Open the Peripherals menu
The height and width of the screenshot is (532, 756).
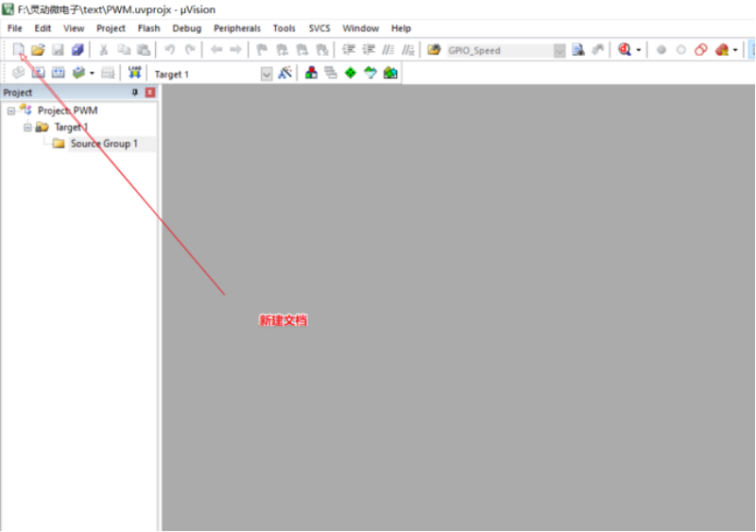[236, 28]
